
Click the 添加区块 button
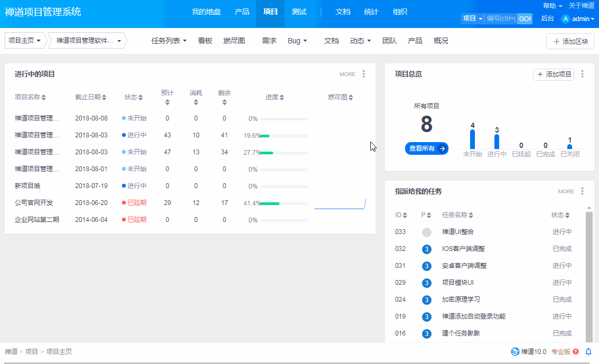[570, 41]
